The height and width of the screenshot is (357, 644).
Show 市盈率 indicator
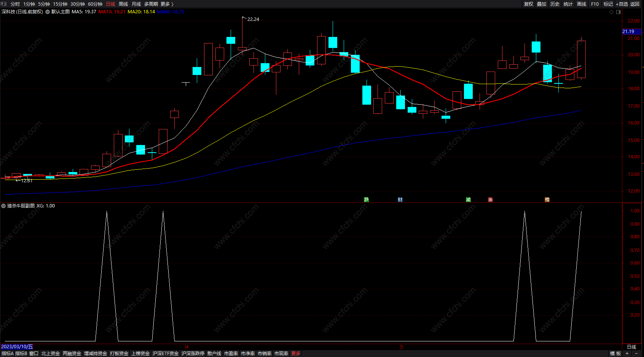231,354
